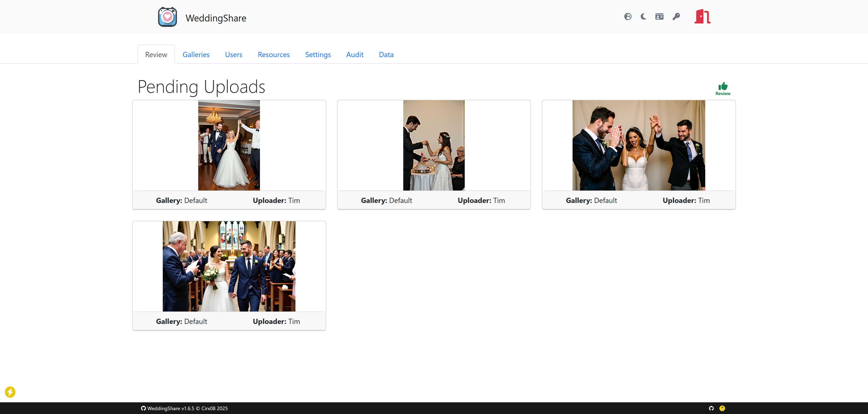The width and height of the screenshot is (868, 414).
Task: Switch to the Users tab
Action: (x=234, y=55)
